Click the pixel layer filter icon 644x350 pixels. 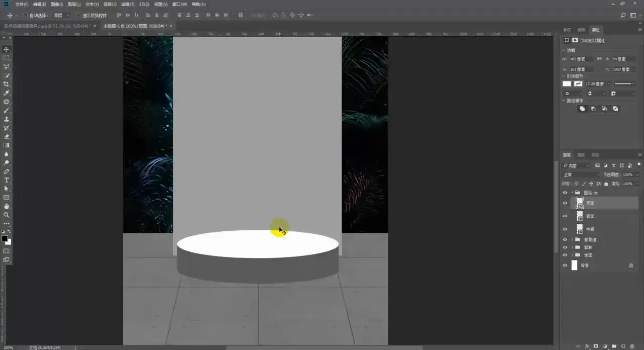coord(597,165)
